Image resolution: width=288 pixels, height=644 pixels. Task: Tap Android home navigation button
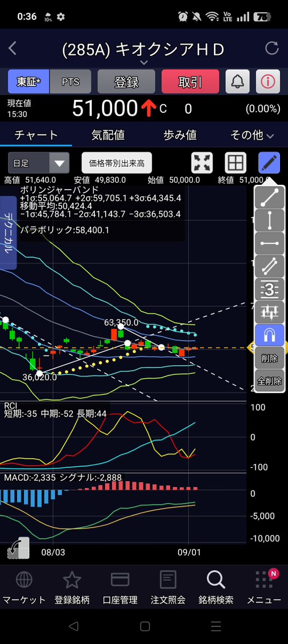[x=144, y=626]
